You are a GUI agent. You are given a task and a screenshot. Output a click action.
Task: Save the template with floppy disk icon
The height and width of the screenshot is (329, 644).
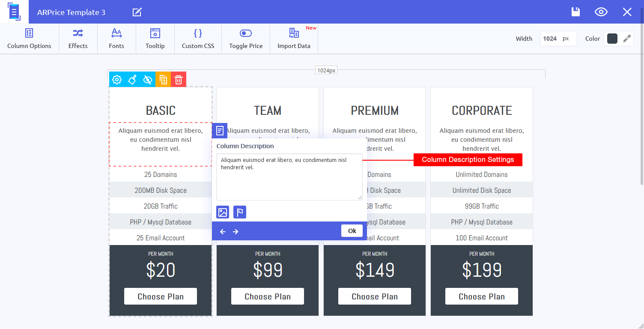tap(576, 12)
